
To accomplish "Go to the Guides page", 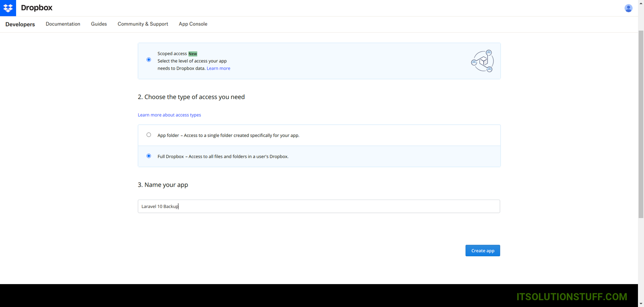I will pyautogui.click(x=99, y=24).
